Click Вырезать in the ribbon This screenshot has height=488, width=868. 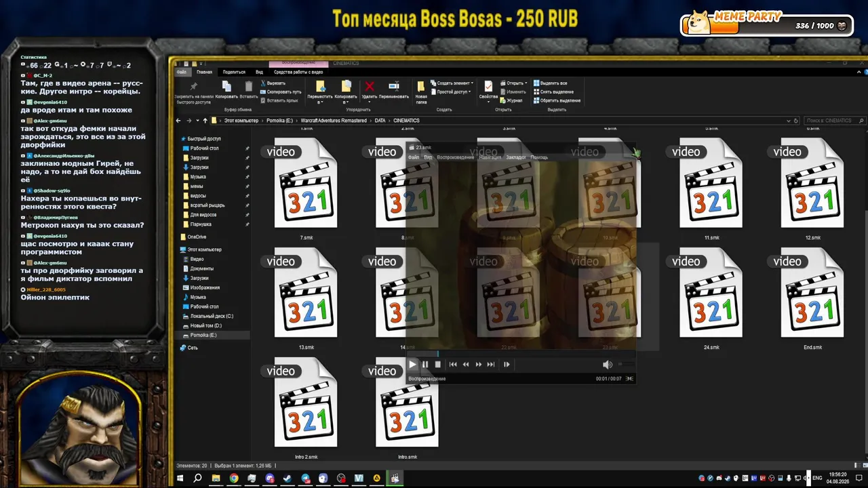[x=273, y=83]
